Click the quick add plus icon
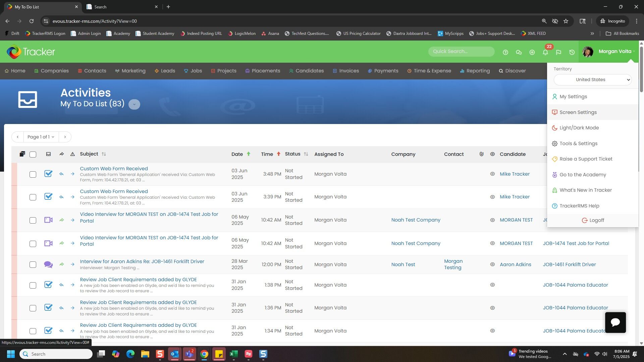Image resolution: width=644 pixels, height=362 pixels. 532,52
